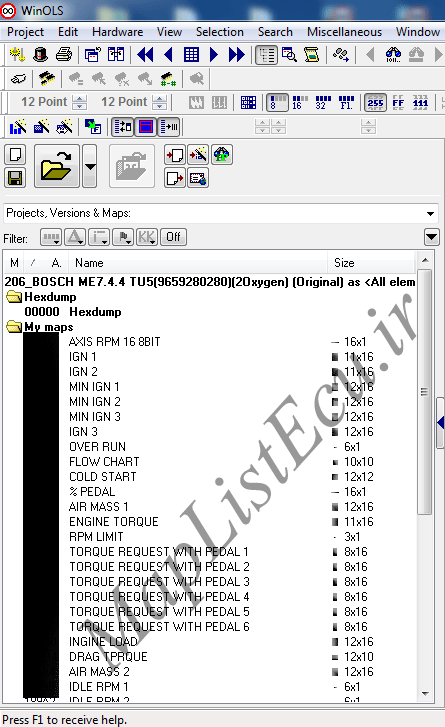
Task: Increase first 12 Point font stepper
Action: tap(80, 99)
